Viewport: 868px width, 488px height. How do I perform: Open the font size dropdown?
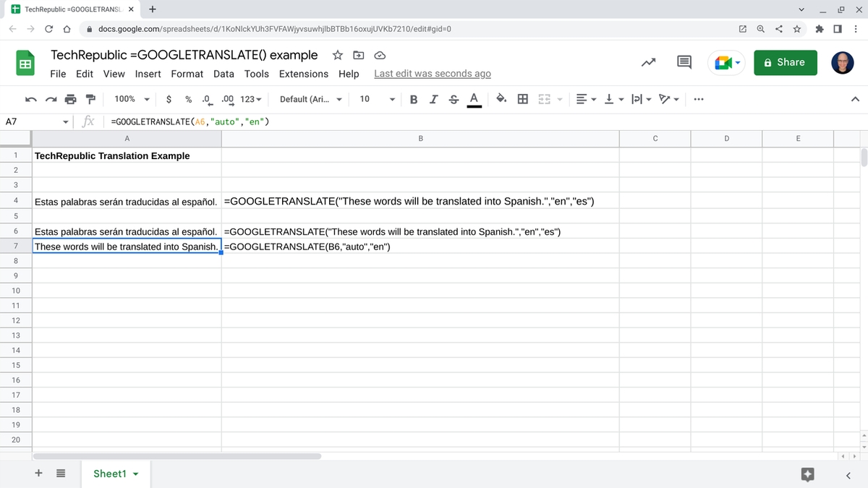[x=375, y=98]
